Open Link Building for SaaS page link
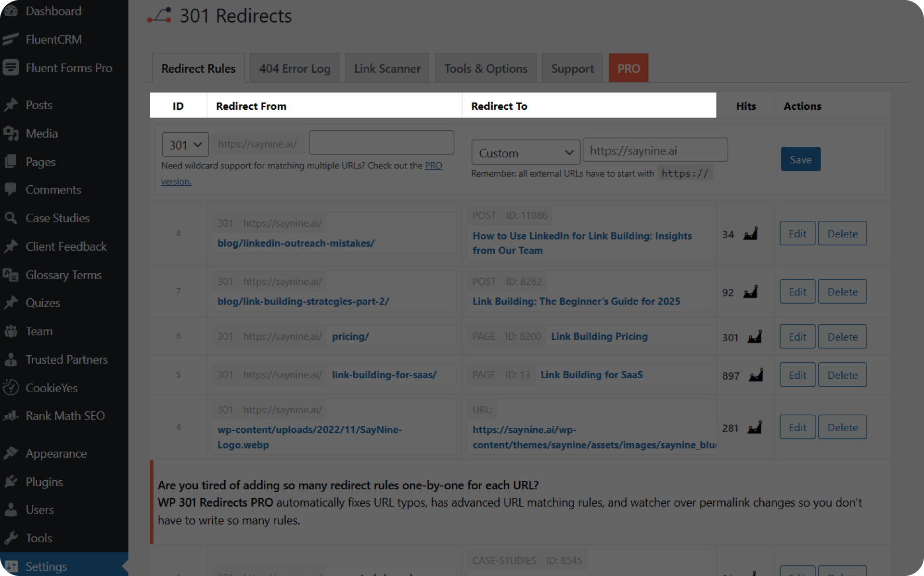The image size is (924, 576). (x=591, y=375)
